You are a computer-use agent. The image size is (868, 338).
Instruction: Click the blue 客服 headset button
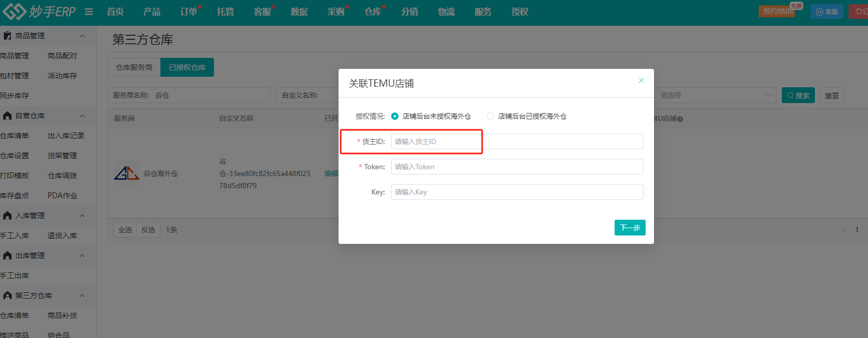827,12
